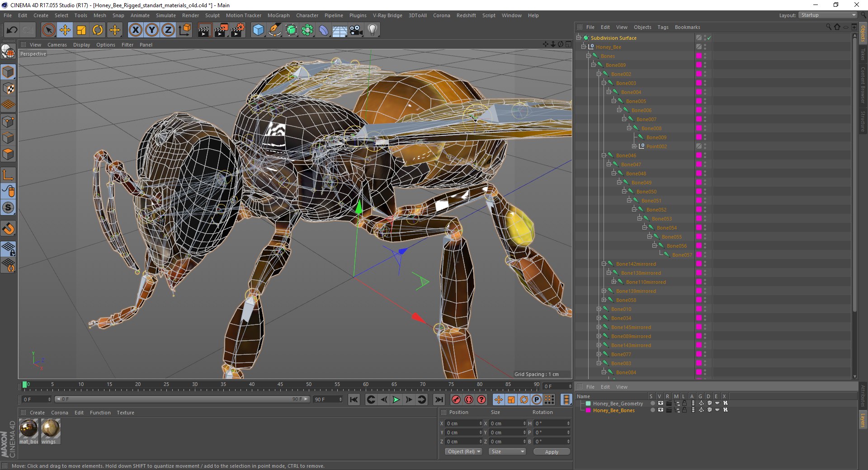This screenshot has width=868, height=470.
Task: Open the Spline pen tool
Action: pos(274,30)
